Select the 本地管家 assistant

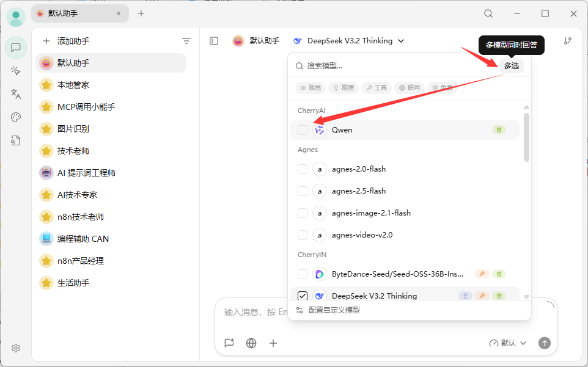pyautogui.click(x=111, y=85)
